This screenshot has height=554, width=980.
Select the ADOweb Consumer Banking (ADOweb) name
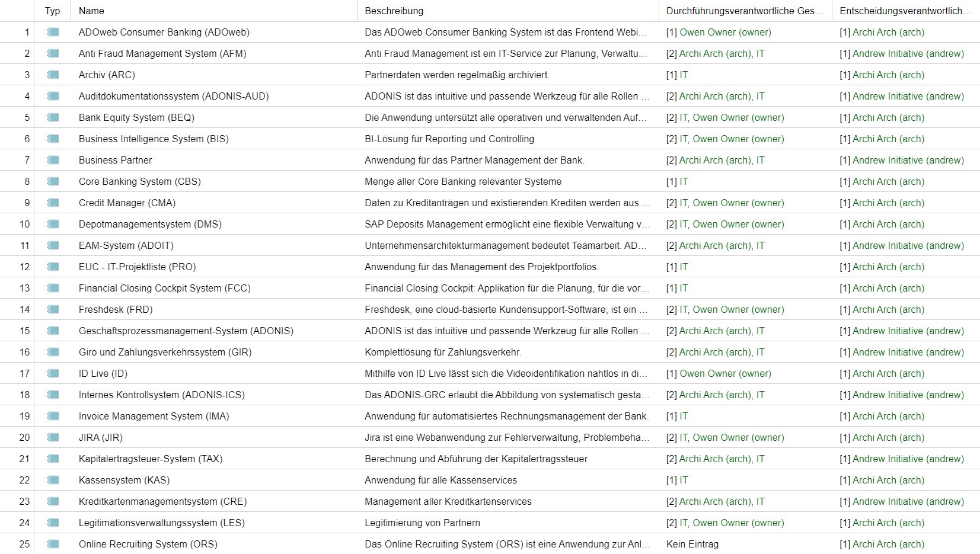coord(164,32)
